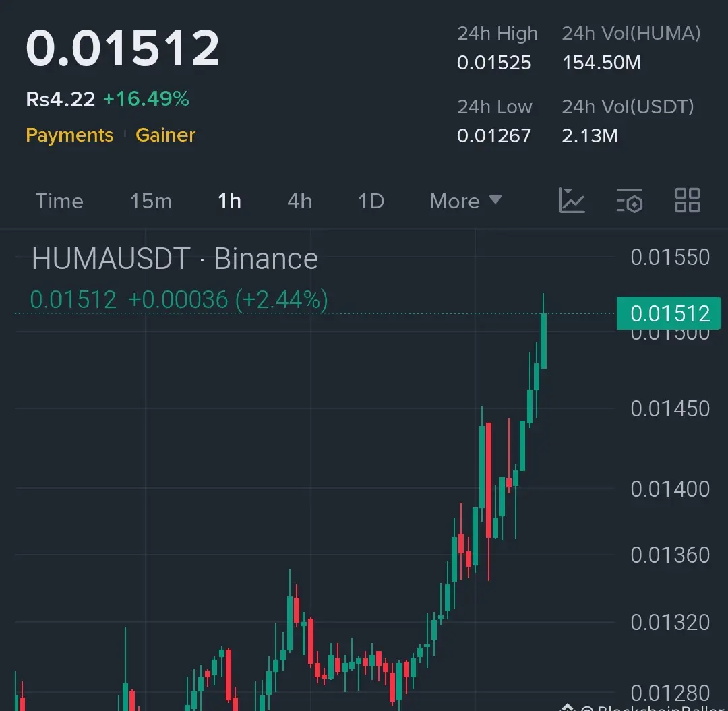Click the 24h Vol(USDT) label
This screenshot has height=711, width=728.
(628, 106)
